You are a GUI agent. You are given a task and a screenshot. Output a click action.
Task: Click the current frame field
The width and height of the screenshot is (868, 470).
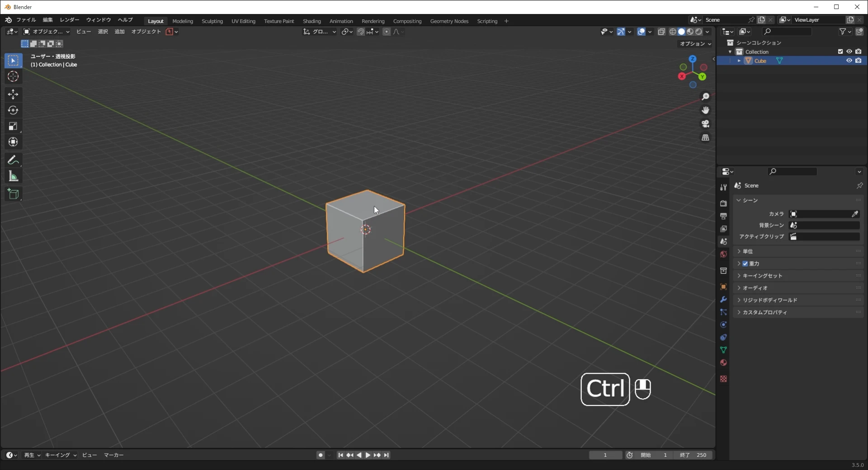tap(605, 455)
